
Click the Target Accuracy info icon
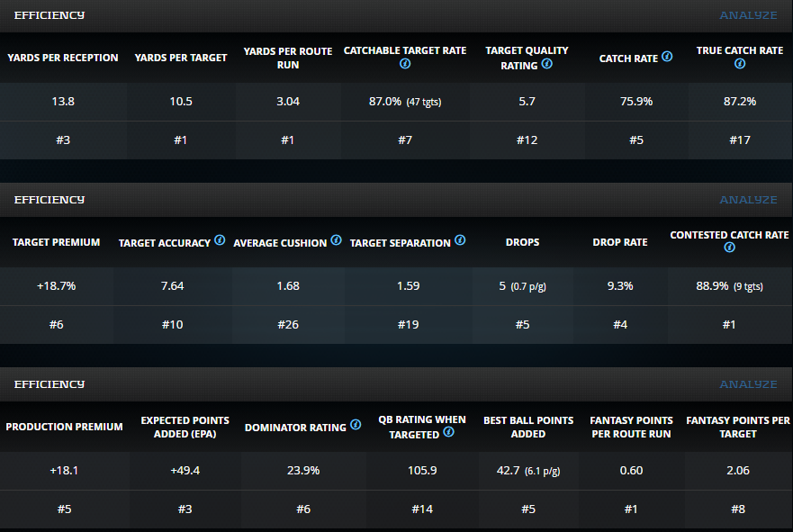220,240
